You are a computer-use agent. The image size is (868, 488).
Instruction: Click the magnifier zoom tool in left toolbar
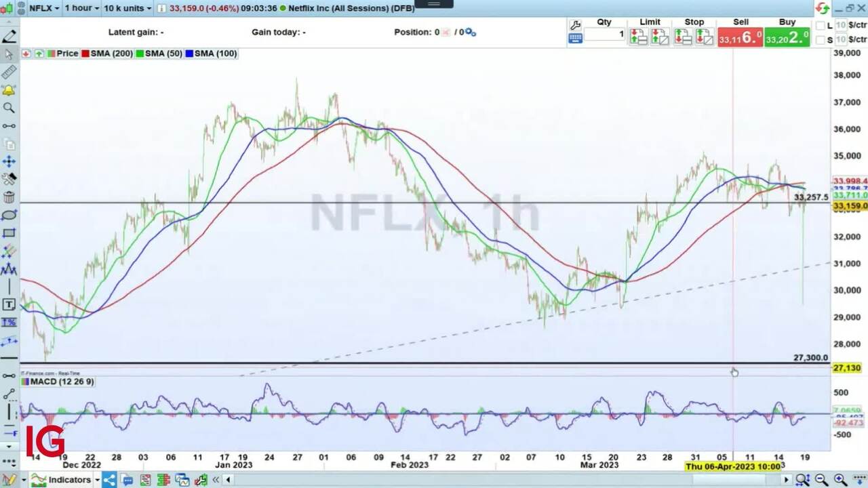[9, 108]
